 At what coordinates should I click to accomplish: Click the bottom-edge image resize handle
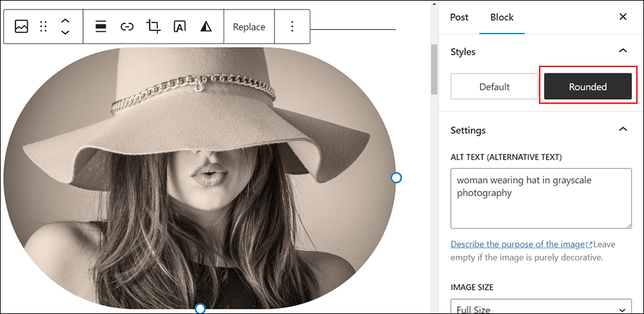click(x=200, y=308)
